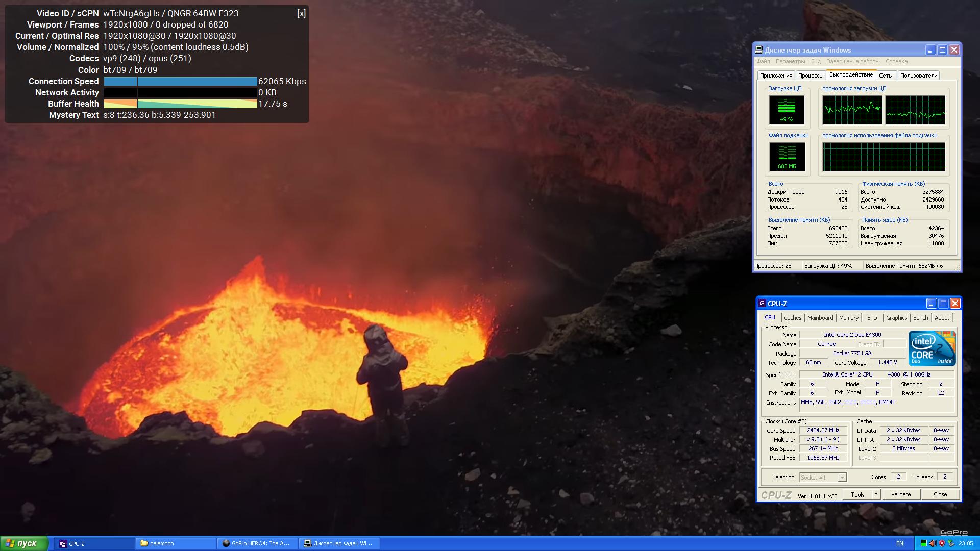The height and width of the screenshot is (551, 980).
Task: Click Процессы tab in Task Manager
Action: pyautogui.click(x=810, y=76)
